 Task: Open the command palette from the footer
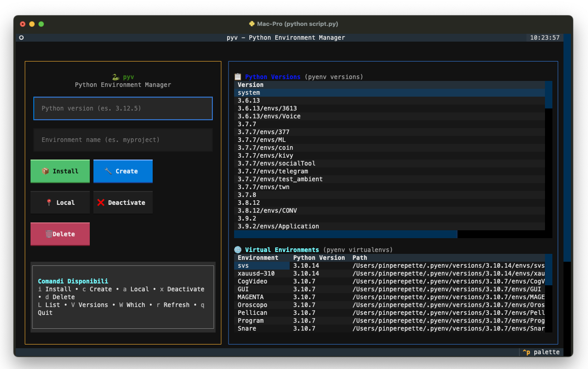tap(541, 352)
